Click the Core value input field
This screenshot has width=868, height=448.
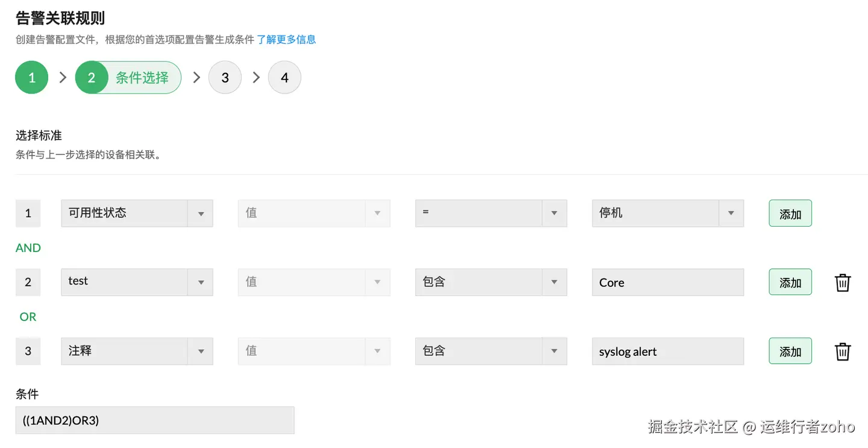(x=667, y=282)
